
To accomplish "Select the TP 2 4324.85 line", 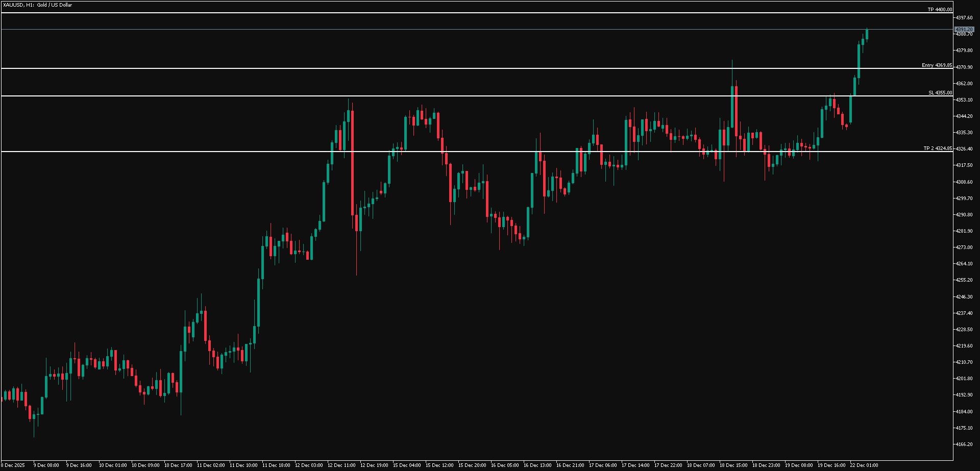I will pyautogui.click(x=459, y=151).
